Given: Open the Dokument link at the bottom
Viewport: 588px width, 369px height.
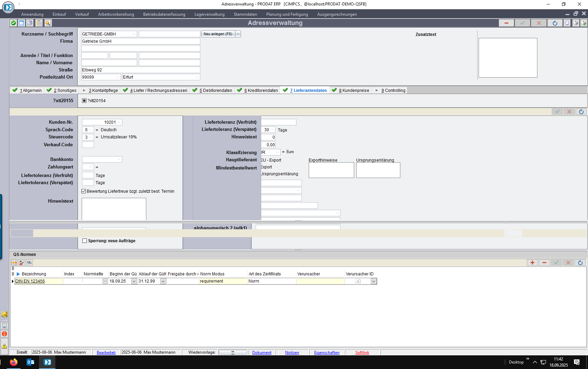Looking at the screenshot, I should coord(262,353).
